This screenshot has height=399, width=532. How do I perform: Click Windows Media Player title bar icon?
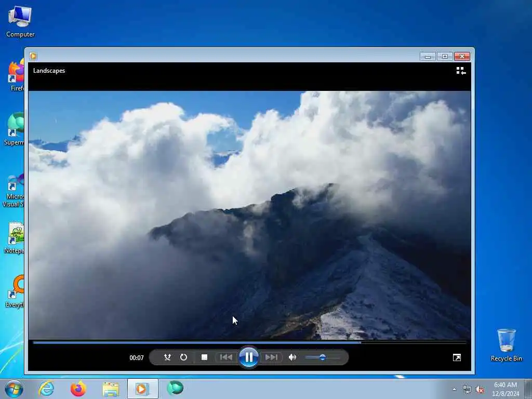pyautogui.click(x=33, y=56)
